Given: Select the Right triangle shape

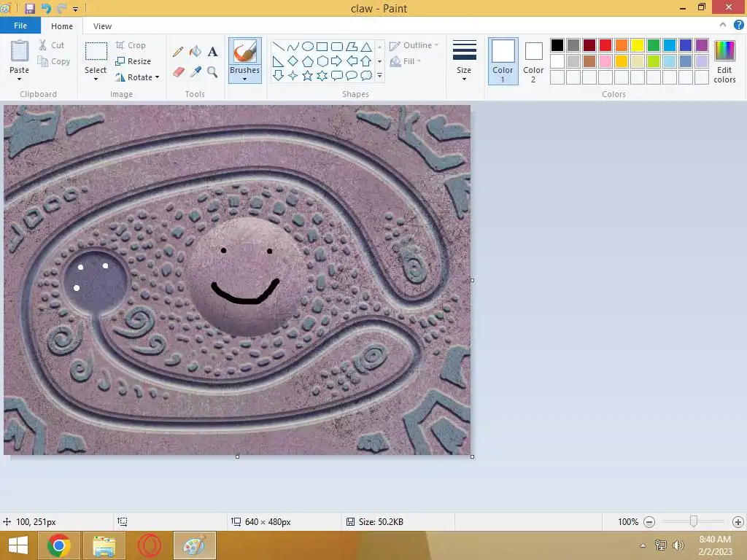Looking at the screenshot, I should click(279, 61).
